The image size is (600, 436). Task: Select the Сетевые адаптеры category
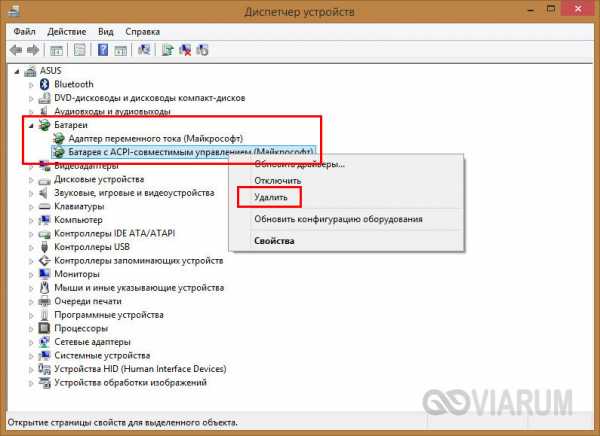point(97,341)
